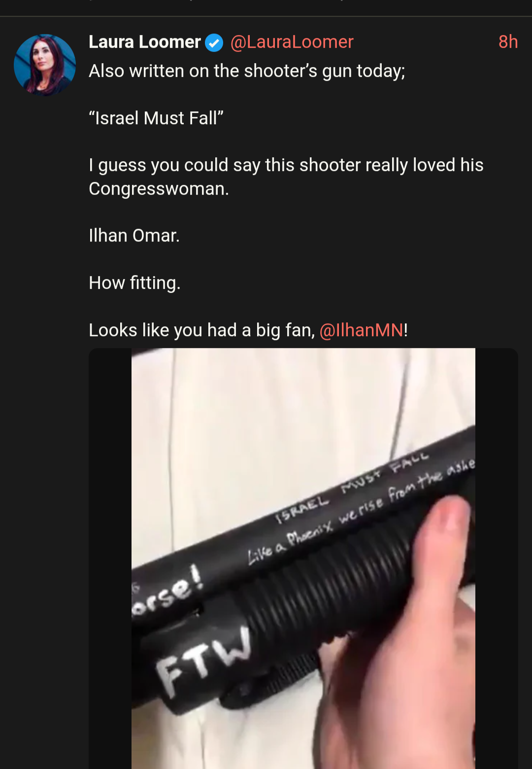Select the "Ilhan Omar." line
This screenshot has height=769, width=532.
(134, 236)
